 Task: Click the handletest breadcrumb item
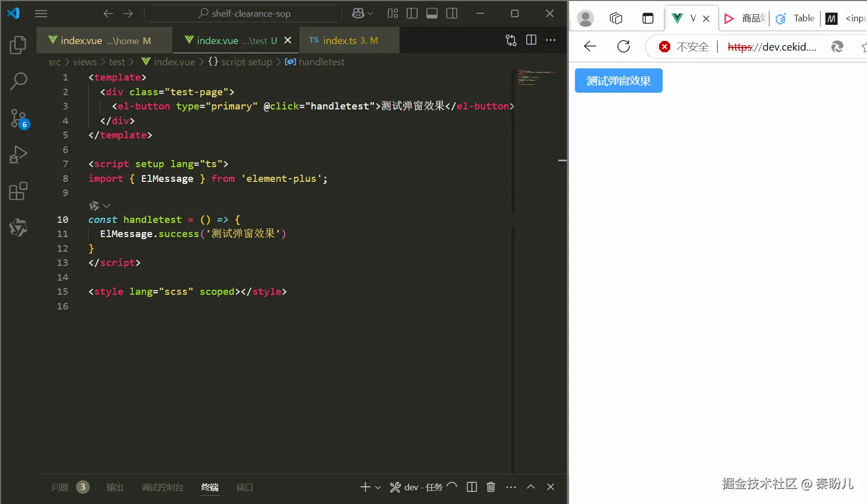pos(321,62)
